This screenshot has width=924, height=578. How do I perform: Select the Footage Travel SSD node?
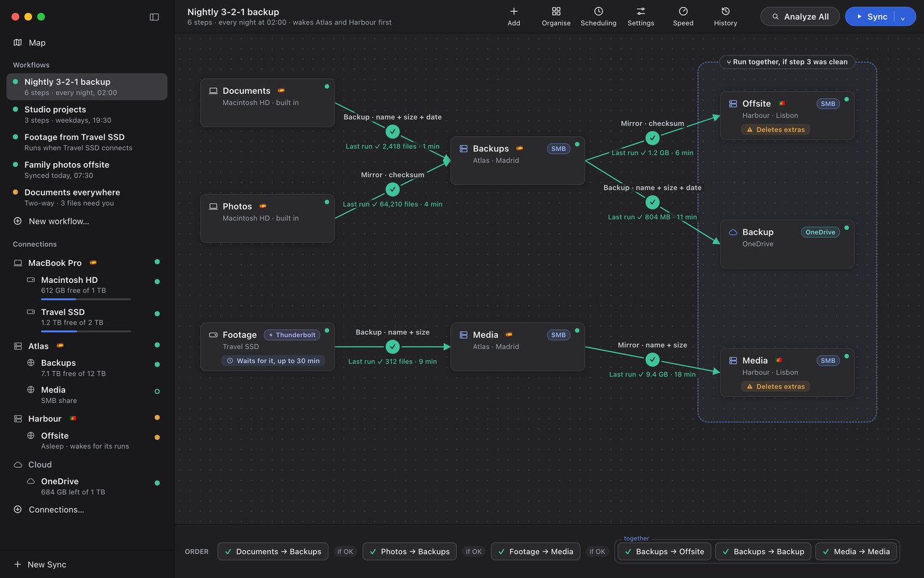[267, 346]
